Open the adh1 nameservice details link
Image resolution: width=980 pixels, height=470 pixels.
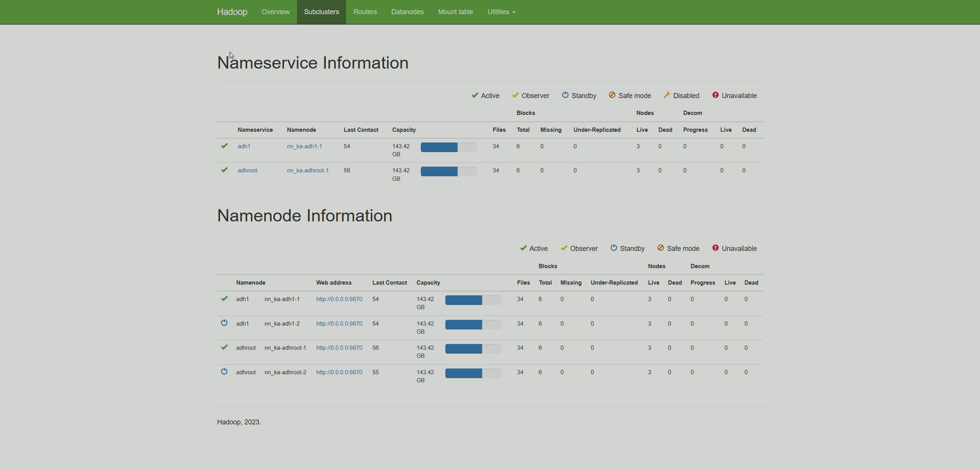click(x=244, y=146)
